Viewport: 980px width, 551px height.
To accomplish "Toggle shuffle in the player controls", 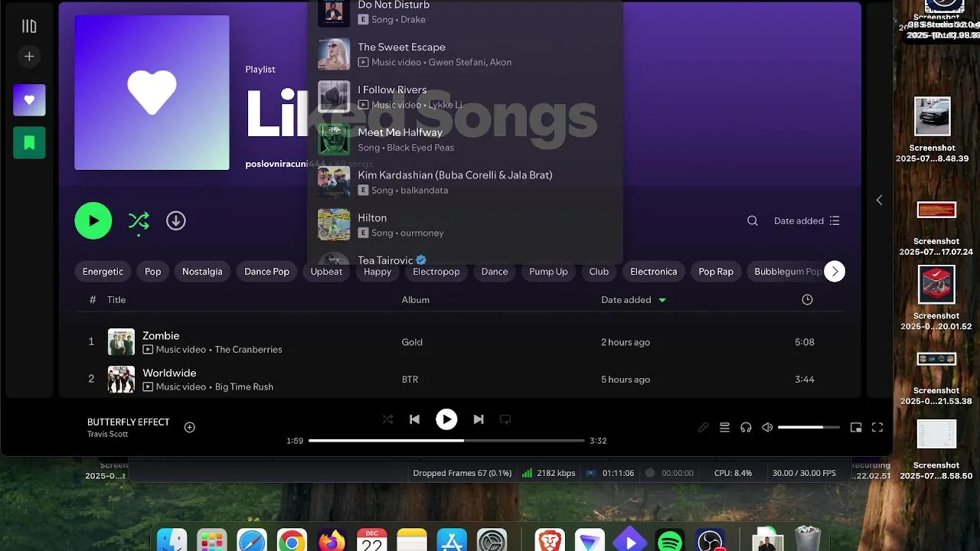I will pyautogui.click(x=387, y=419).
